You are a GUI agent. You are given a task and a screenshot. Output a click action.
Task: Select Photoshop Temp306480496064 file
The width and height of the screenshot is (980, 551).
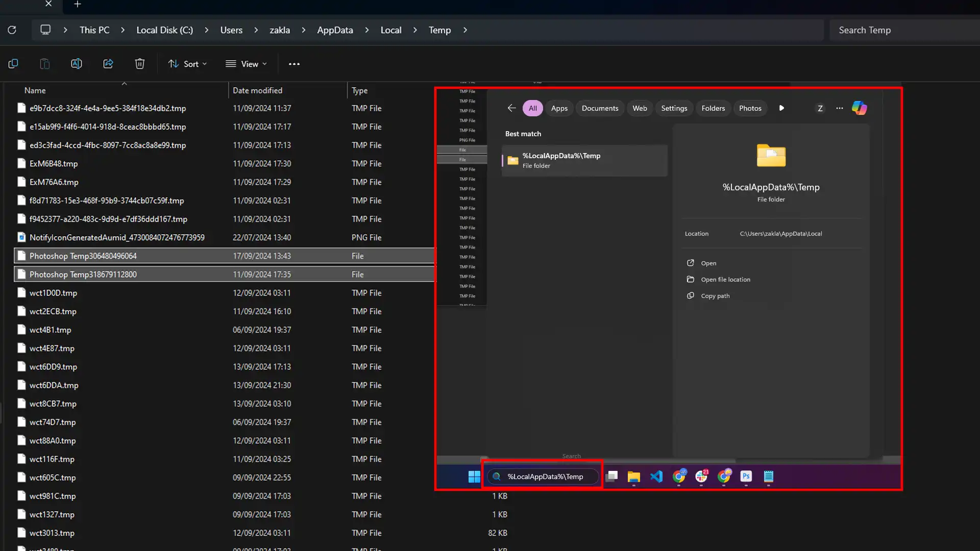[x=83, y=256]
